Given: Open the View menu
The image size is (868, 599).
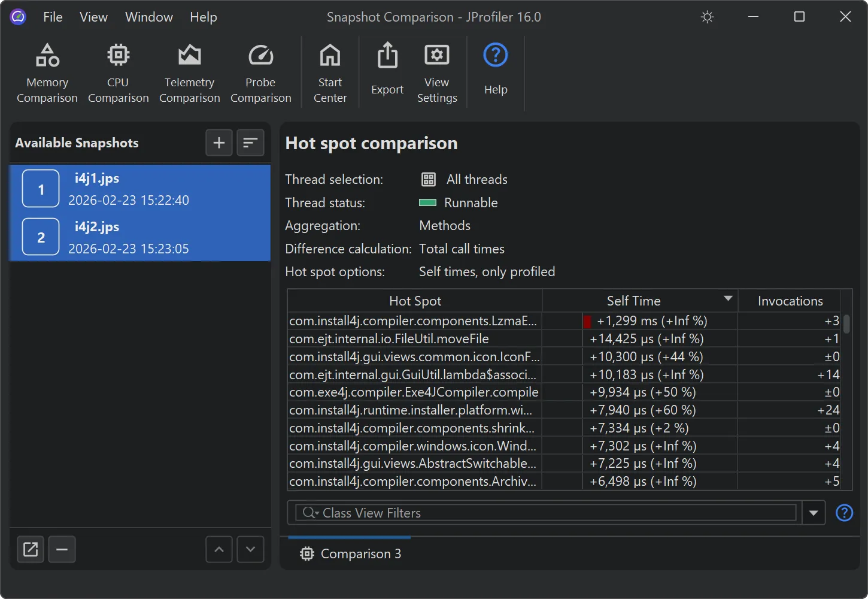Looking at the screenshot, I should [93, 17].
